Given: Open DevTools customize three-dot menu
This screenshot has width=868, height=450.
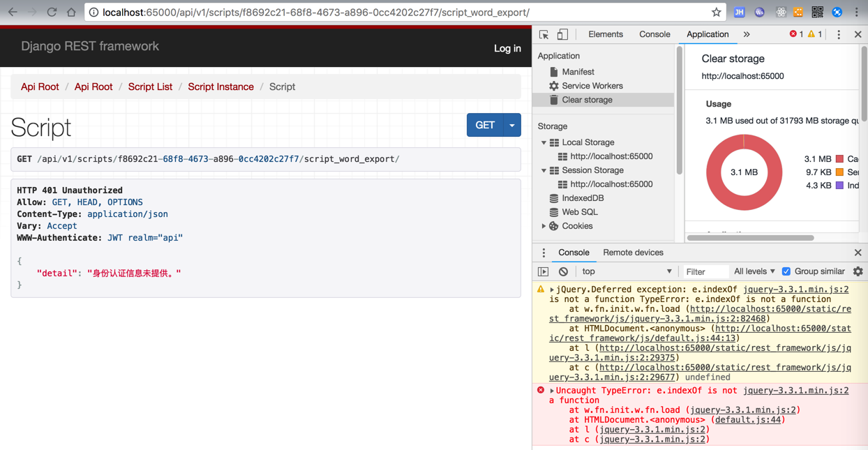Looking at the screenshot, I should click(839, 34).
